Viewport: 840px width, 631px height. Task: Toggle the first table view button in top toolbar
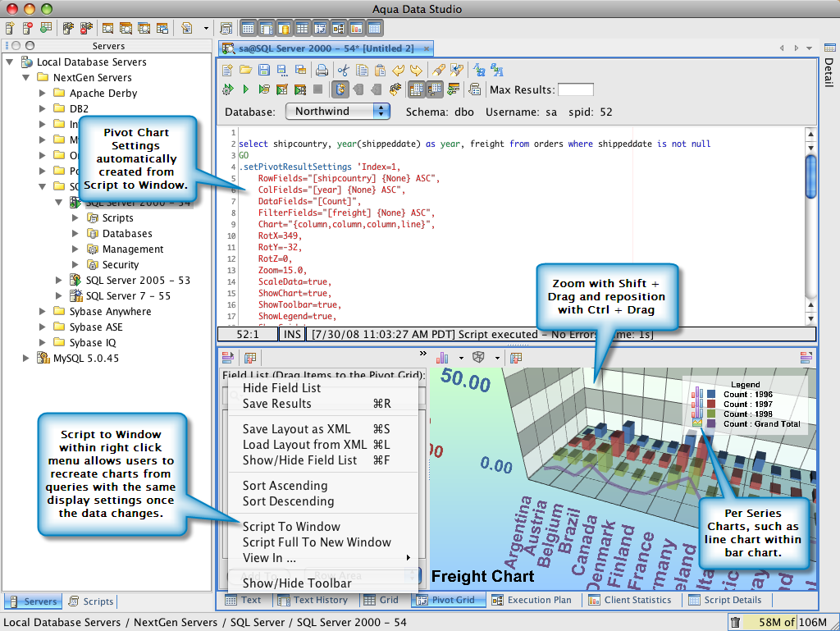pos(248,28)
